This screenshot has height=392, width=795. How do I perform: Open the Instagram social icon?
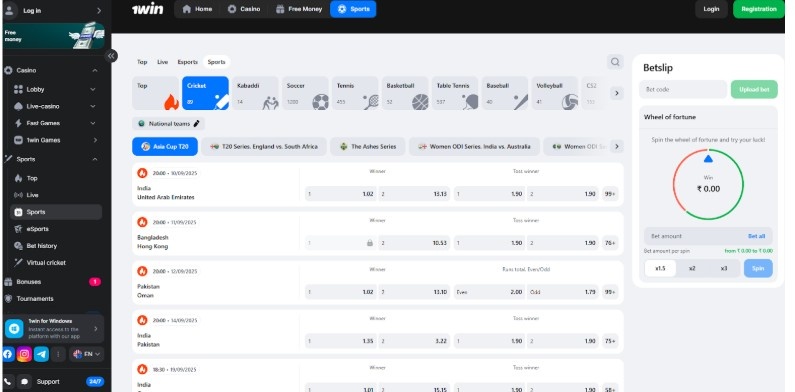pyautogui.click(x=24, y=354)
